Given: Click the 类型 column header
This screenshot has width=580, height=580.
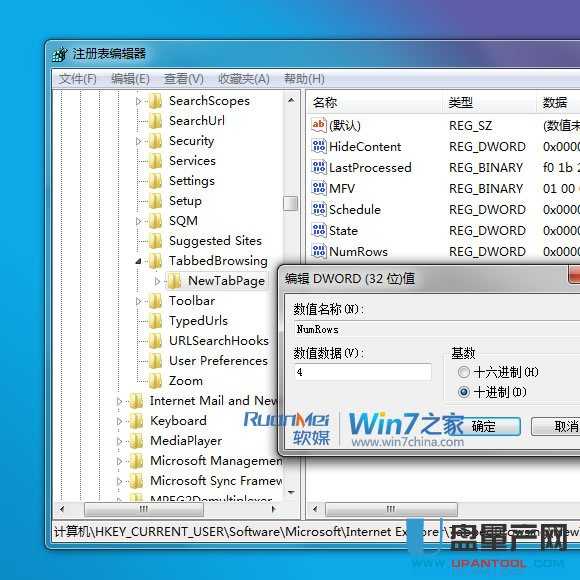Looking at the screenshot, I should click(x=489, y=102).
